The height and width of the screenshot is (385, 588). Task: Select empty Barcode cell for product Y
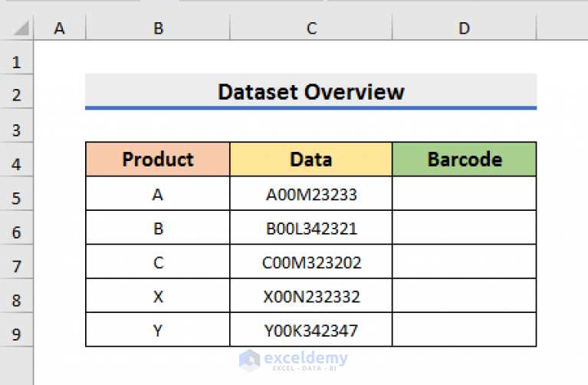[x=465, y=330]
